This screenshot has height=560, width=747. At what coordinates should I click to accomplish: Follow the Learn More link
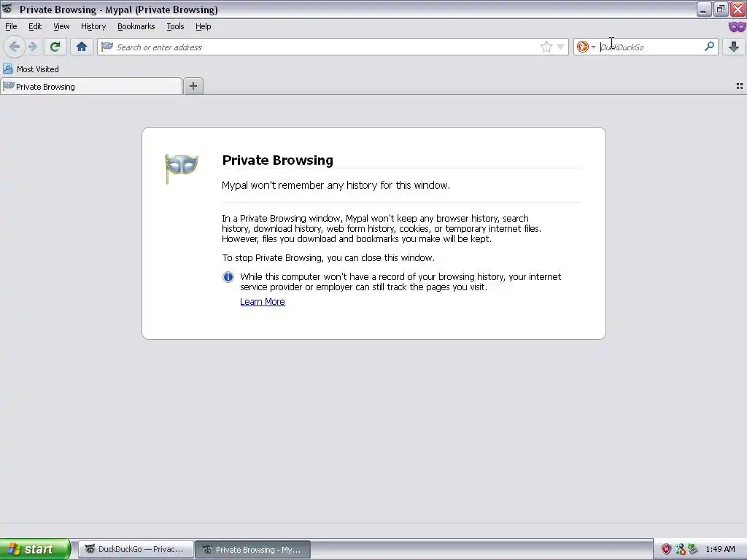263,302
